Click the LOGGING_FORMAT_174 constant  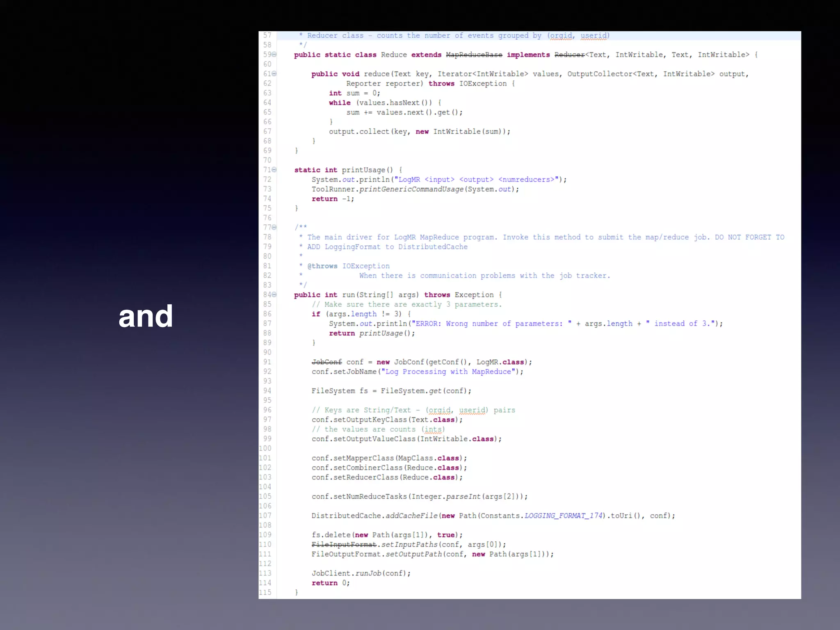564,516
